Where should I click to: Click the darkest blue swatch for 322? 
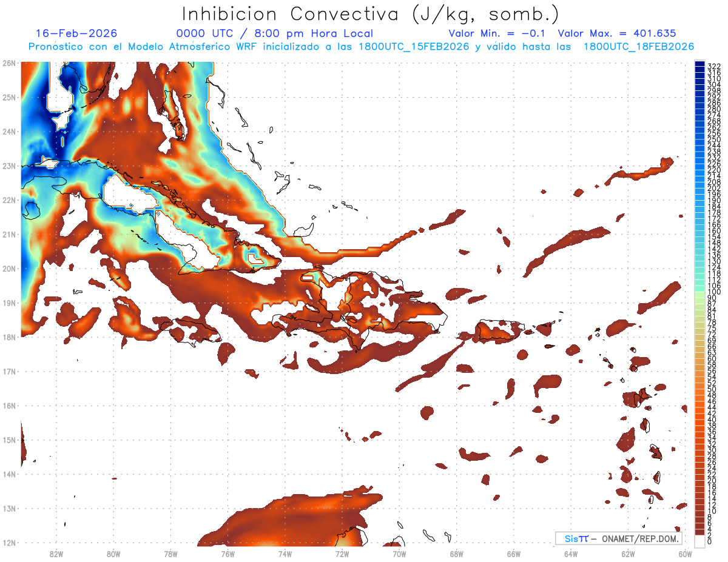(699, 64)
